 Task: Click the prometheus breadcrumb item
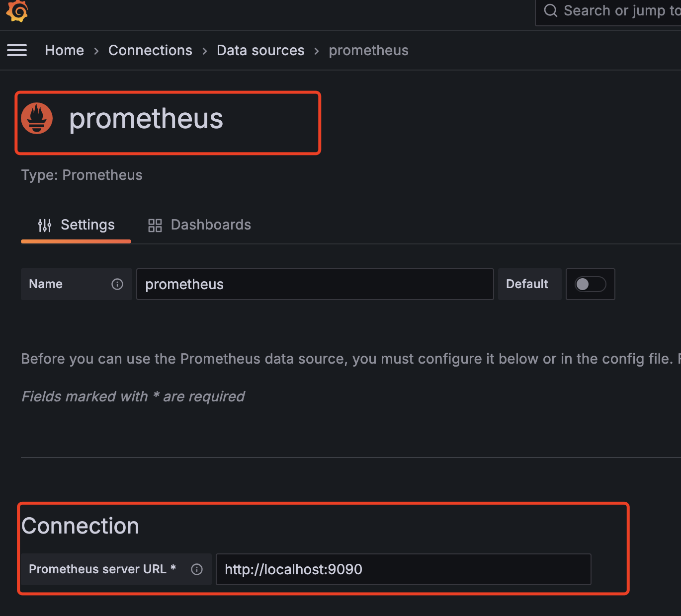pyautogui.click(x=368, y=50)
